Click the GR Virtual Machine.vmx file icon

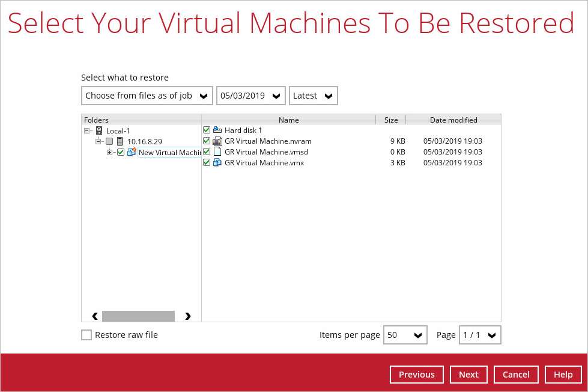tap(217, 162)
